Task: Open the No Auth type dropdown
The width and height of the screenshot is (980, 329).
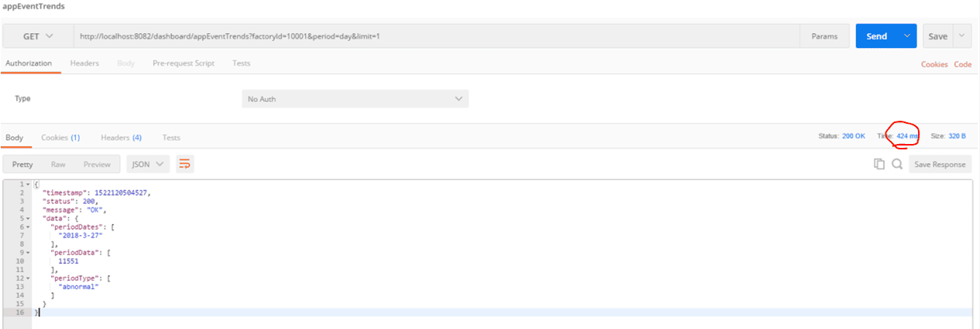Action: [x=356, y=99]
